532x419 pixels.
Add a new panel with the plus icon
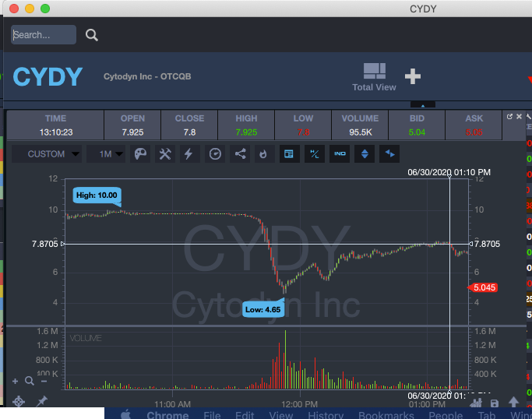[x=413, y=76]
